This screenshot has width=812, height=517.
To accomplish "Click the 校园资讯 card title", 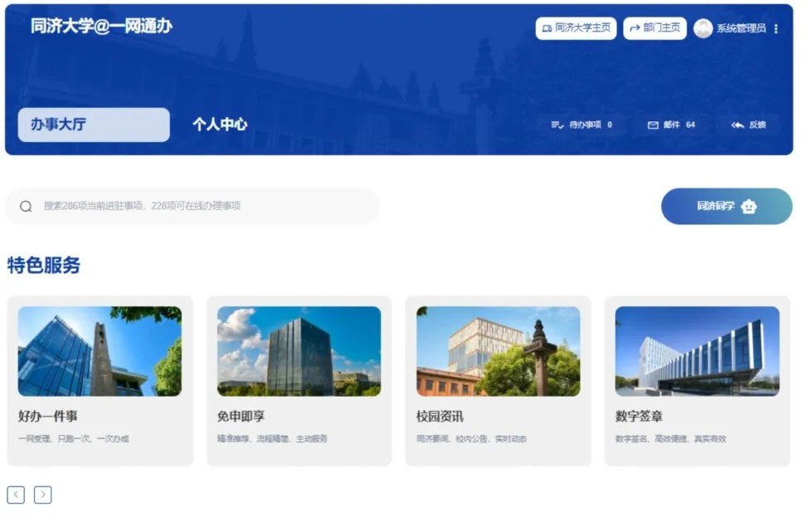I will (x=440, y=417).
